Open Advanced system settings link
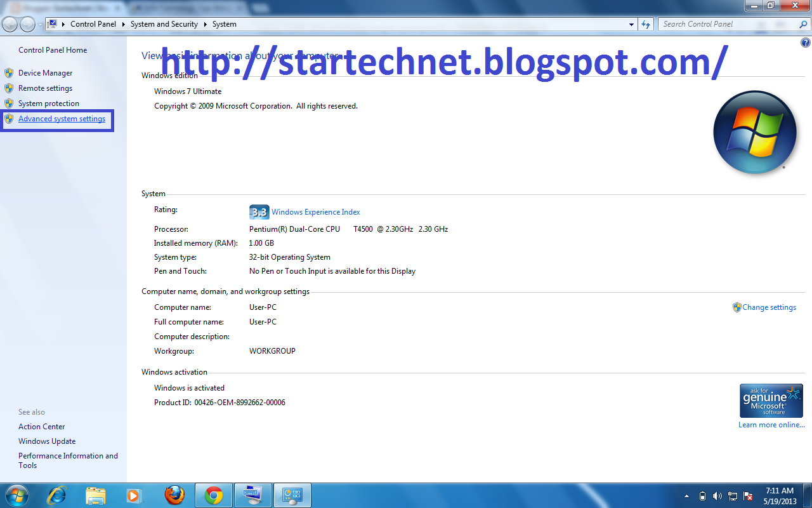Image resolution: width=812 pixels, height=508 pixels. (x=62, y=119)
